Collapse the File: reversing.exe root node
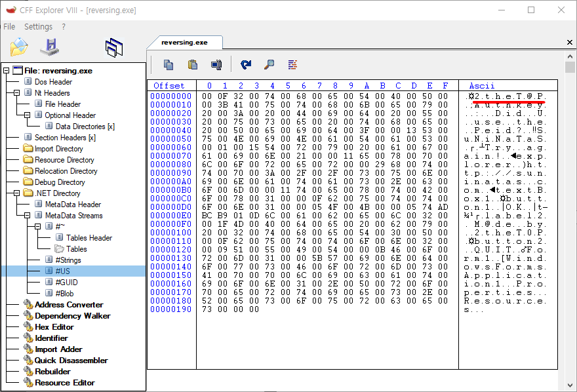The image size is (577, 392). click(x=7, y=70)
